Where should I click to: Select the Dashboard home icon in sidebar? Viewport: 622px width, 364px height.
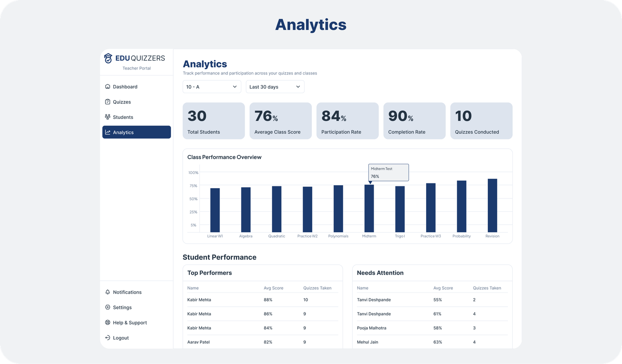(x=107, y=87)
